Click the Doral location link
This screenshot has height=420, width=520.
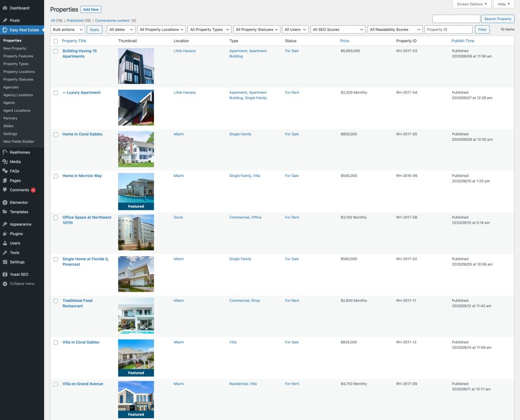pyautogui.click(x=178, y=217)
